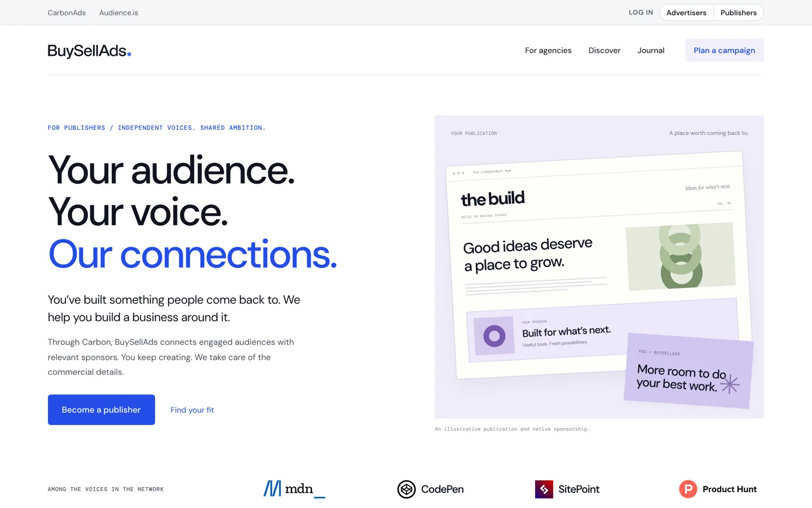Click the illustration caption about native sponsorship
Viewport: 812px width, 508px height.
tap(512, 429)
